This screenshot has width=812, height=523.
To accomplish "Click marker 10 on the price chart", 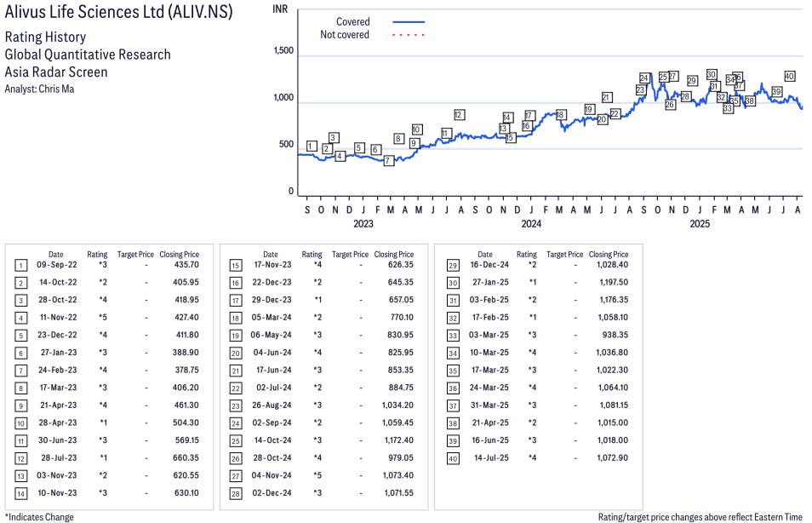I will 417,129.
